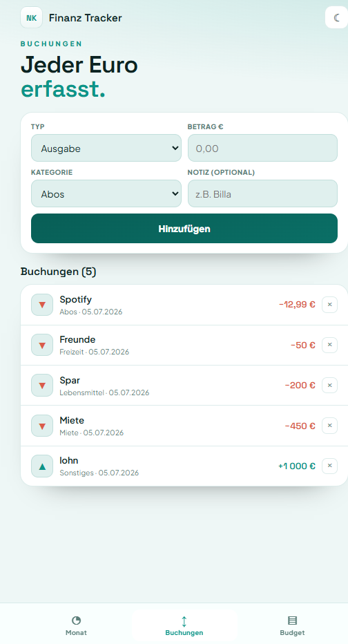Focus the Betrag € amount field
Image resolution: width=348 pixels, height=644 pixels.
(262, 149)
